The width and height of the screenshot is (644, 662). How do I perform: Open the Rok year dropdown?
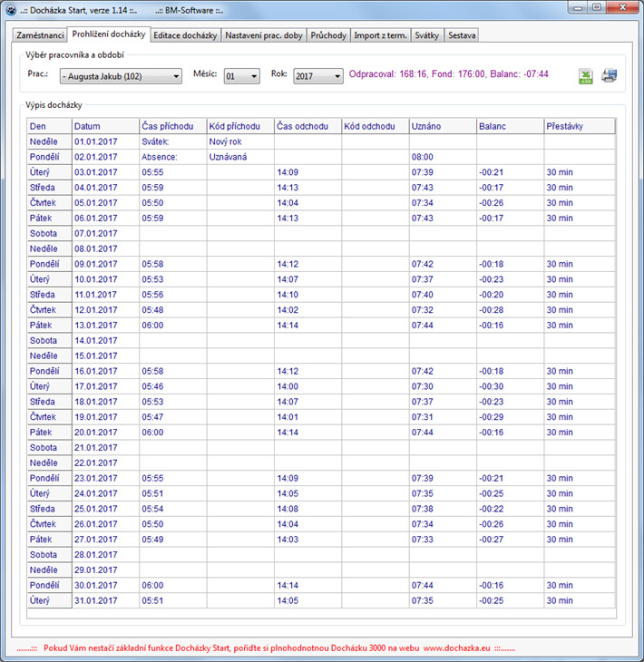318,76
